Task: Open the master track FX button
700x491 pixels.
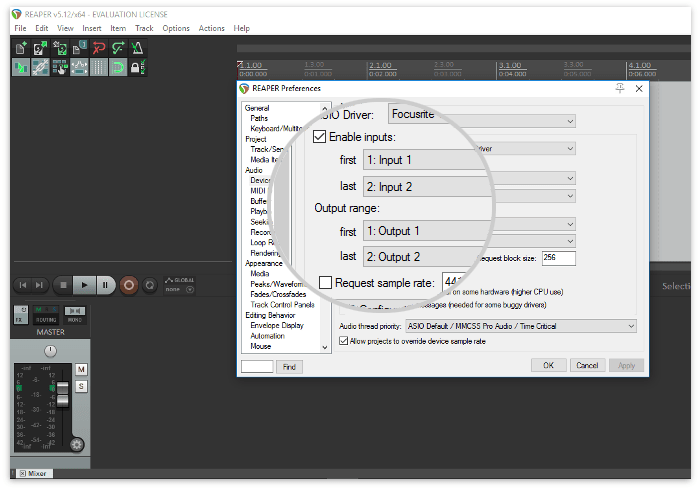Action: tap(21, 315)
